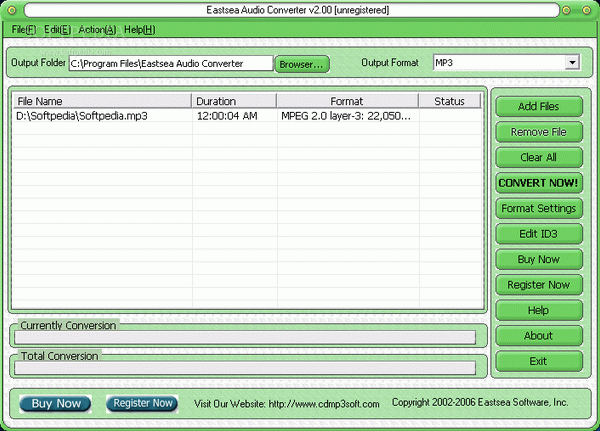Click the 12:00:04 AM duration cell

click(x=227, y=116)
